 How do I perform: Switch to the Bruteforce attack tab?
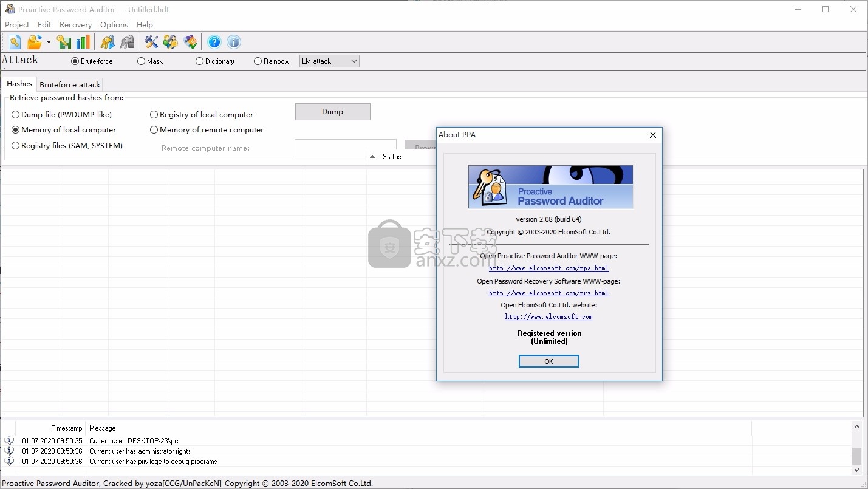[x=70, y=84]
